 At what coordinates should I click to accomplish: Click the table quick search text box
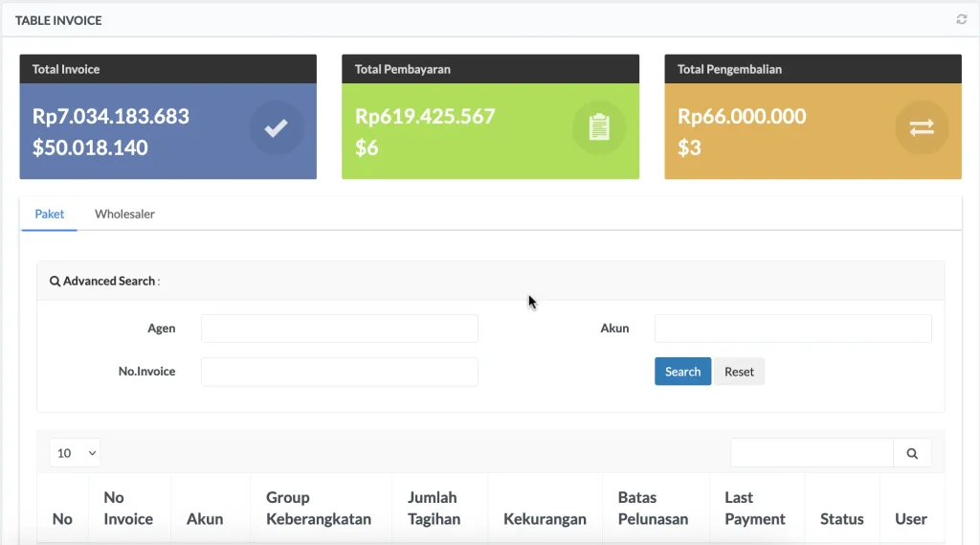coord(812,453)
